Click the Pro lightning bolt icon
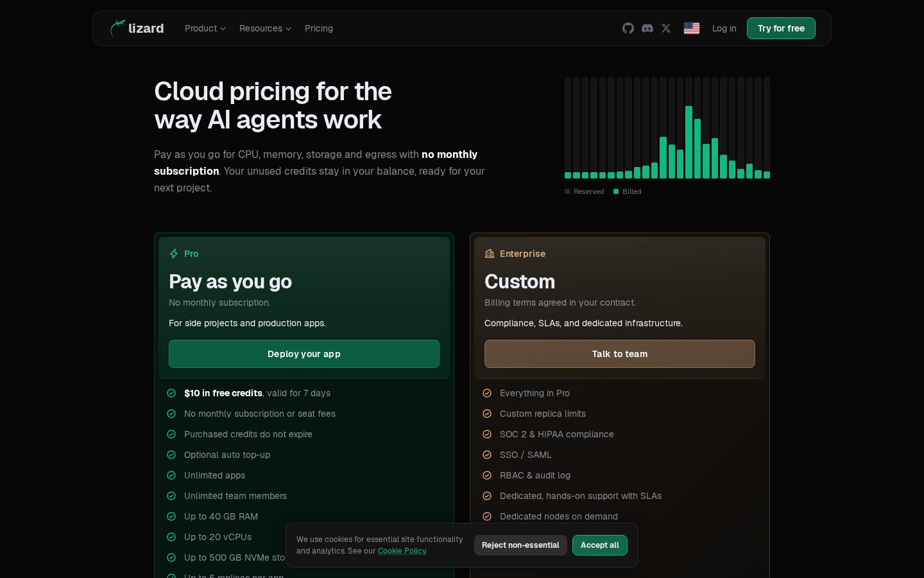Image resolution: width=924 pixels, height=578 pixels. tap(174, 254)
